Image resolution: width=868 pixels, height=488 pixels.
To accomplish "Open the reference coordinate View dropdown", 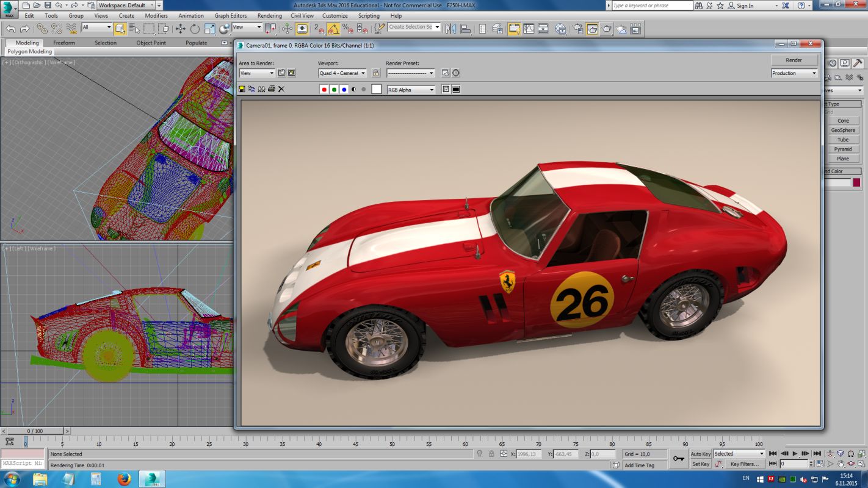I will coord(247,27).
